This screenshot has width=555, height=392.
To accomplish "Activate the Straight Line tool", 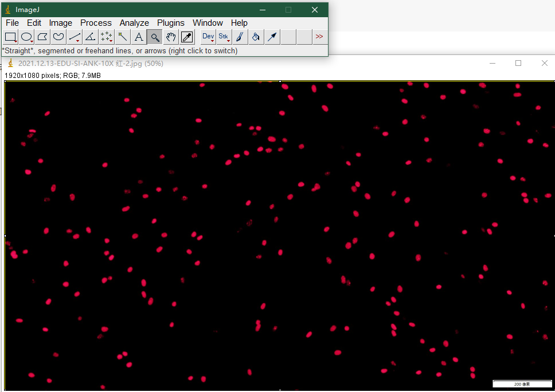I will (x=75, y=37).
